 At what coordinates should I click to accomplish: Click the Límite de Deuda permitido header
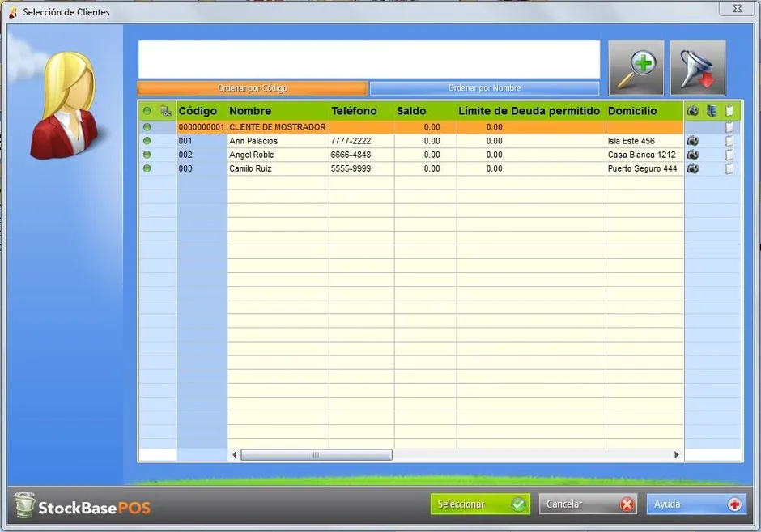click(x=529, y=111)
